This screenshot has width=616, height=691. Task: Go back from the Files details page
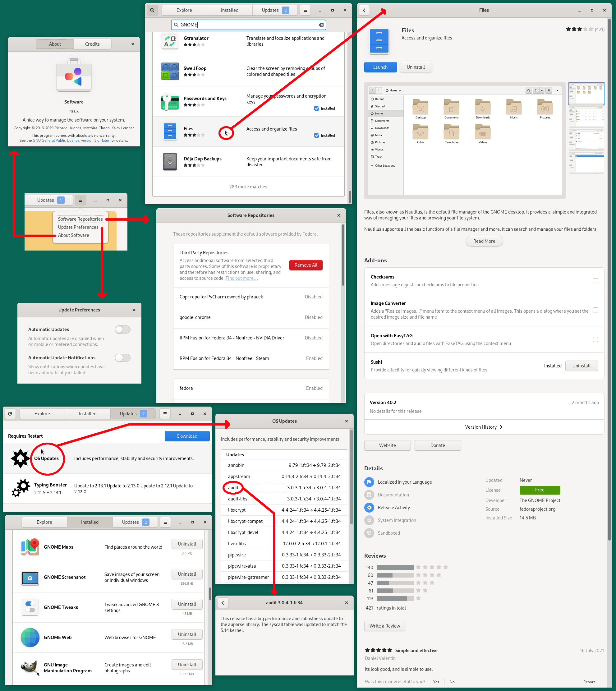pyautogui.click(x=364, y=10)
